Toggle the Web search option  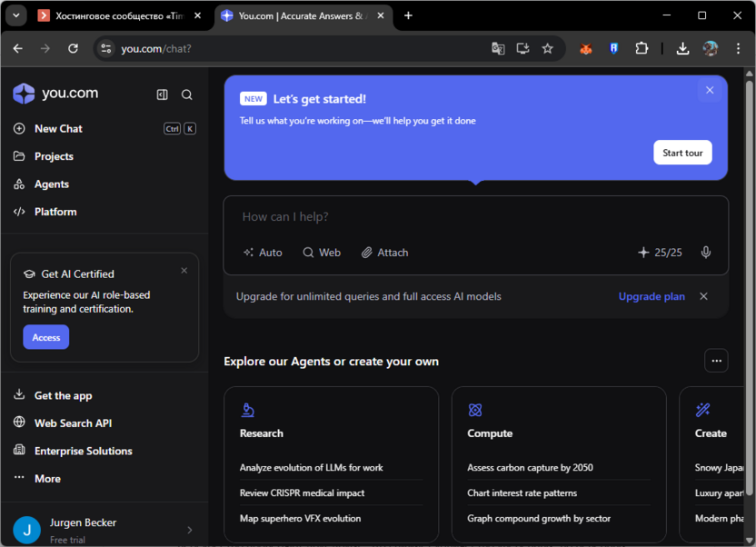(322, 253)
